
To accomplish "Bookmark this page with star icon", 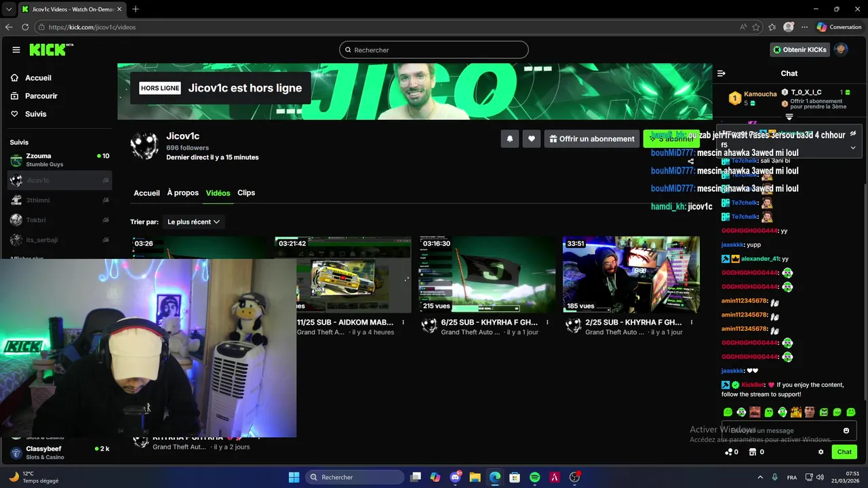I will click(757, 27).
